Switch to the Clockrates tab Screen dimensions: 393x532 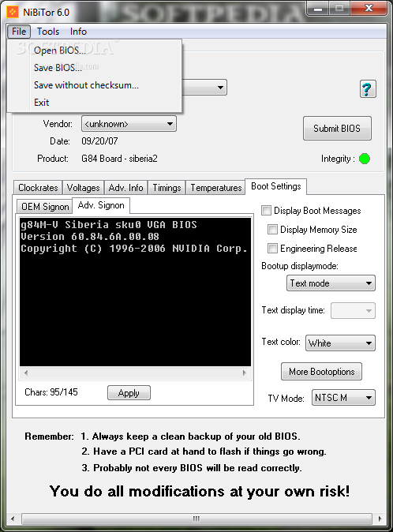(x=38, y=188)
